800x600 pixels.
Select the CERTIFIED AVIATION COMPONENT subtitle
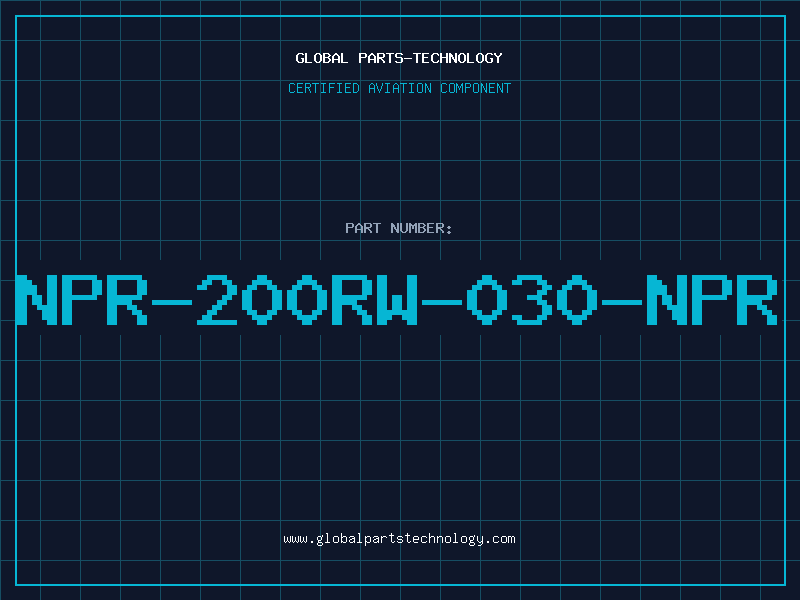point(399,88)
